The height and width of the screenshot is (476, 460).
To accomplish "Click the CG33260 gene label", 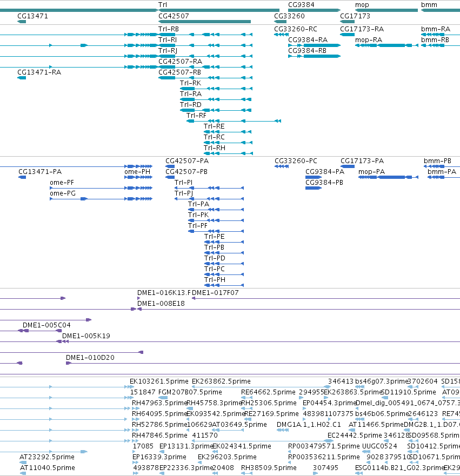I will pyautogui.click(x=289, y=16).
